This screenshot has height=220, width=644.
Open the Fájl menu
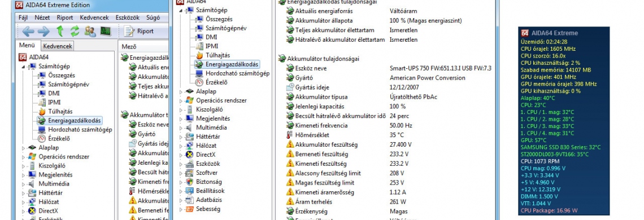click(x=23, y=17)
